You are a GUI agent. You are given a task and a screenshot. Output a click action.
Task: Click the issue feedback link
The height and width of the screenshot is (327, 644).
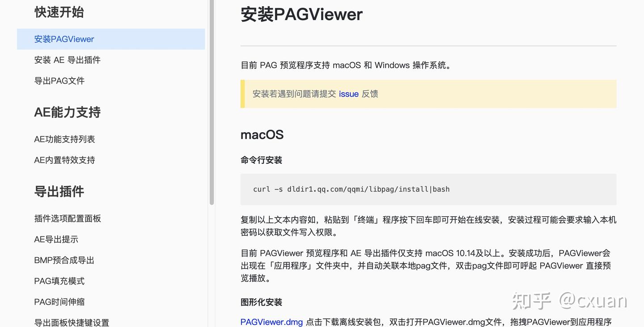point(349,94)
